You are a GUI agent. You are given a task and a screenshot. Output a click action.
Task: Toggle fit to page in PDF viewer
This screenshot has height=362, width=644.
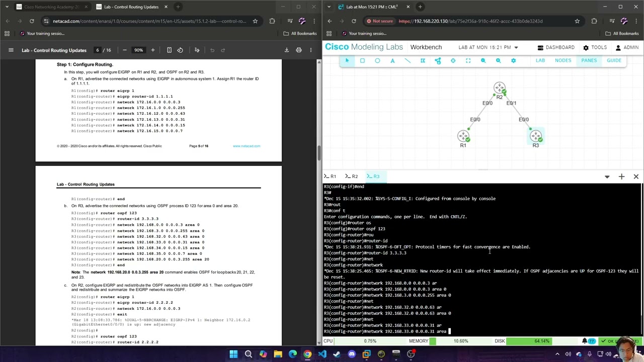[x=169, y=50]
